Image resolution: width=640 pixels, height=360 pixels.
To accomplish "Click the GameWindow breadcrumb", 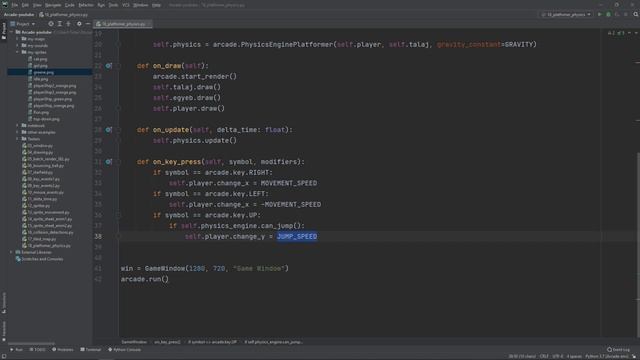I will [x=134, y=342].
